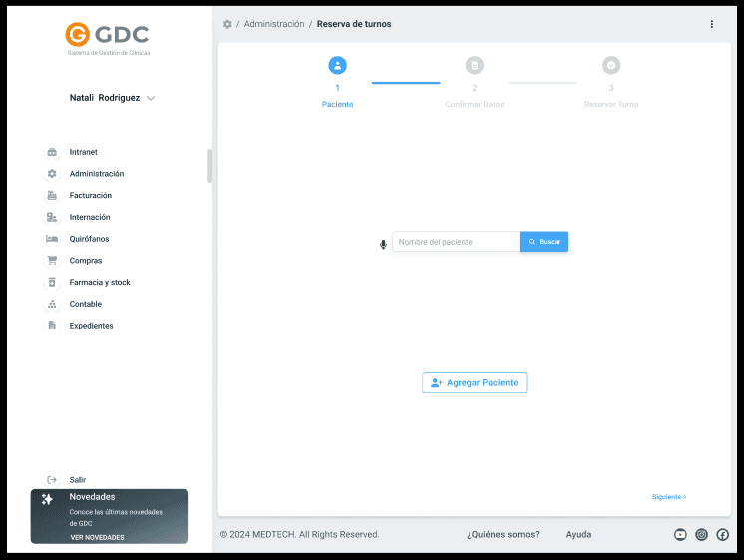Open the YouTube link in footer
The height and width of the screenshot is (560, 744).
[680, 535]
